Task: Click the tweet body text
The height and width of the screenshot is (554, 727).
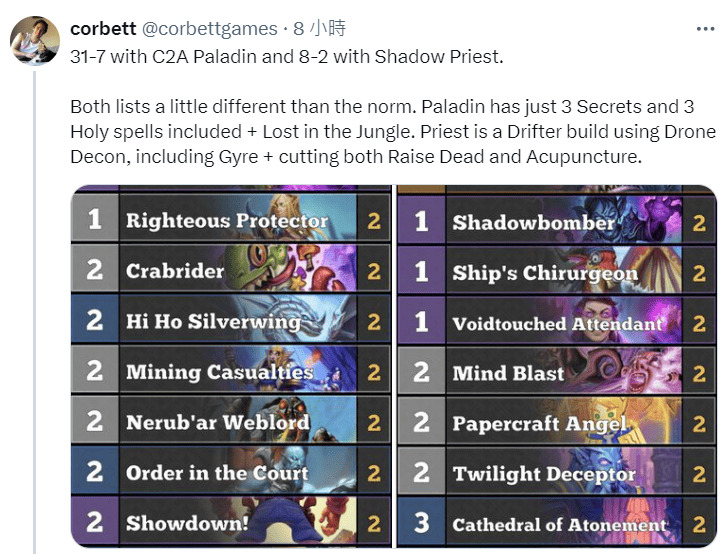Action: (x=390, y=132)
